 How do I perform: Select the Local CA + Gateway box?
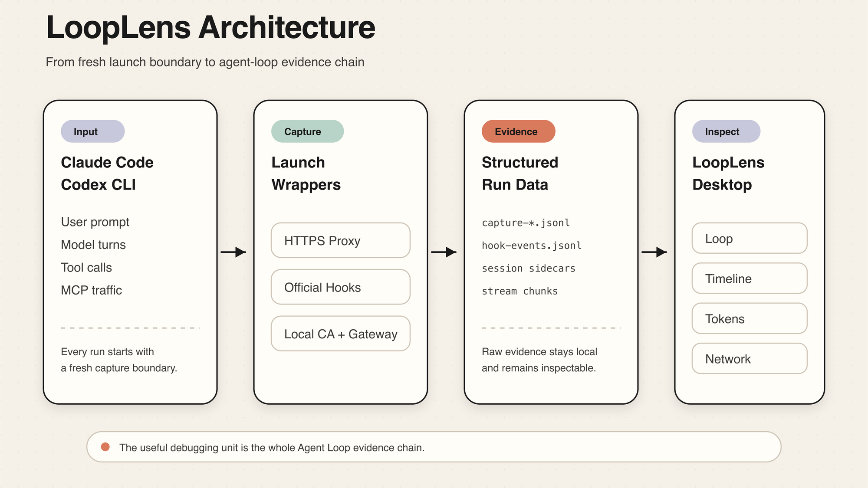(x=341, y=334)
